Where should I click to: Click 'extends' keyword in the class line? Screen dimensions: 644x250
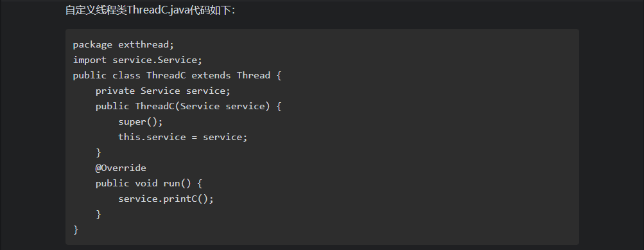click(x=211, y=75)
